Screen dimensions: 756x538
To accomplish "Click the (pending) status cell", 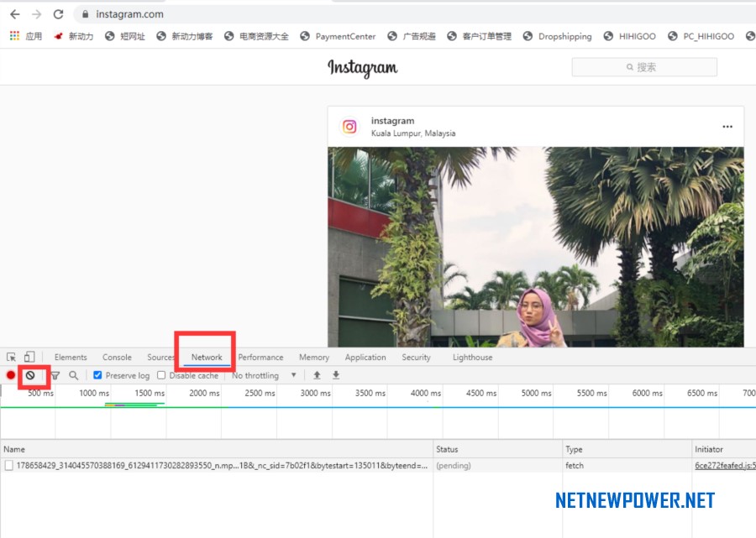I will (x=454, y=465).
